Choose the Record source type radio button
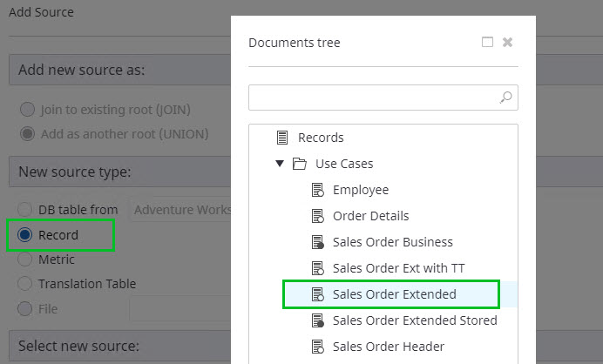The width and height of the screenshot is (603, 364). point(25,235)
